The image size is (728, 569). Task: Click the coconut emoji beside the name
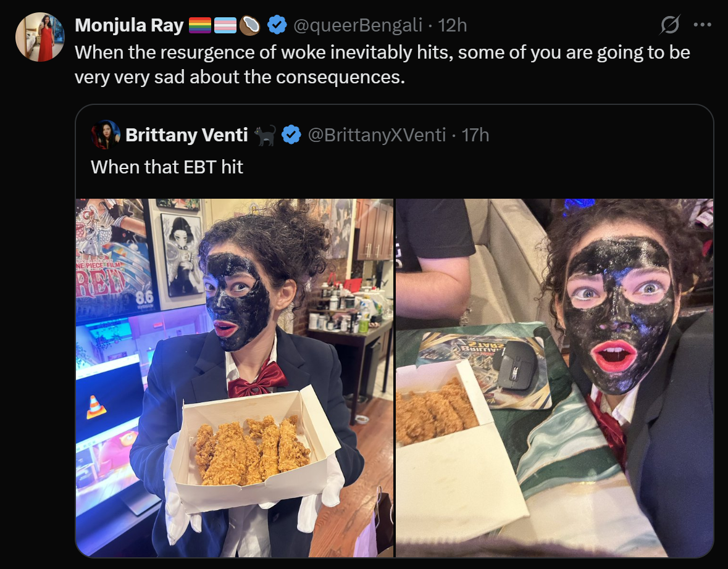(x=250, y=25)
